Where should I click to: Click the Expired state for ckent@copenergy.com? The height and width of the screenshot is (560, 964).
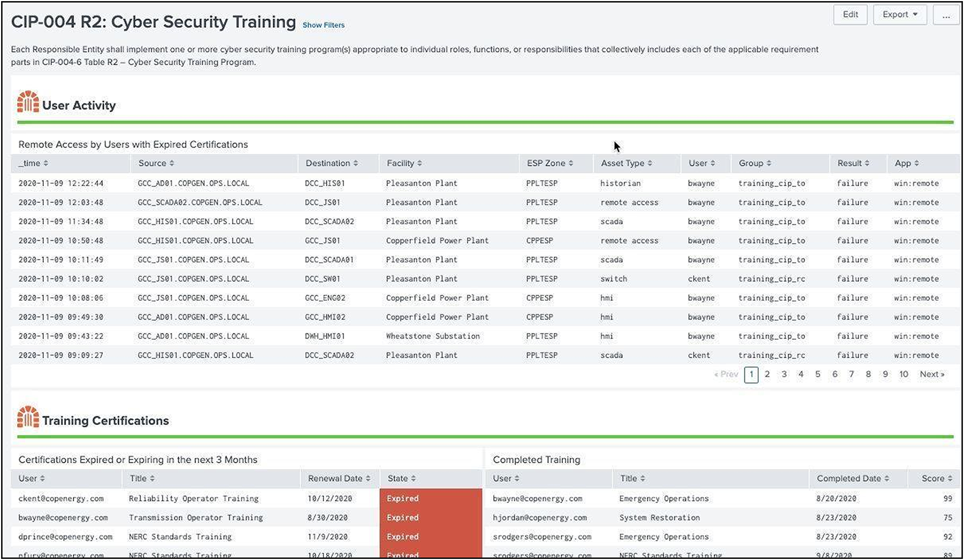(x=431, y=498)
